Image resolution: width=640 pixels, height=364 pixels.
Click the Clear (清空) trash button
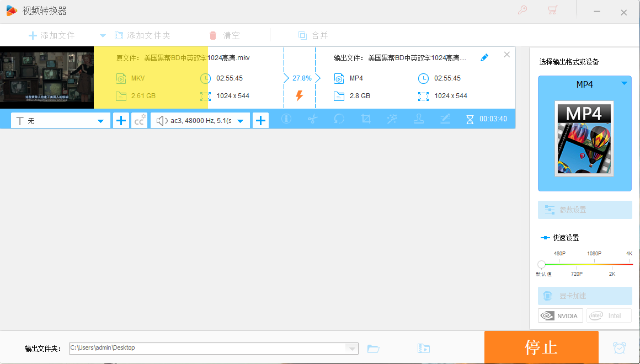[225, 35]
